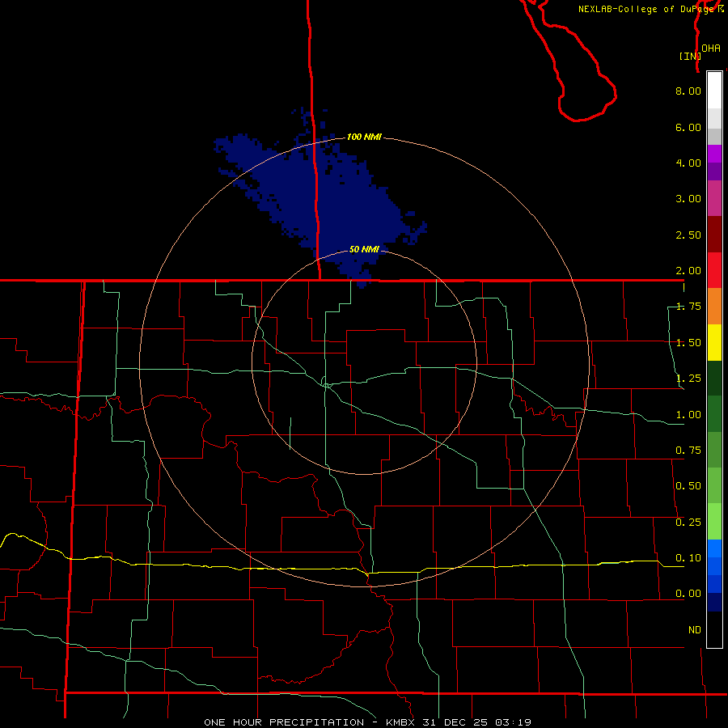Click the '50 NMI' range ring label
Viewport: 728px width, 728px height.
pos(364,249)
